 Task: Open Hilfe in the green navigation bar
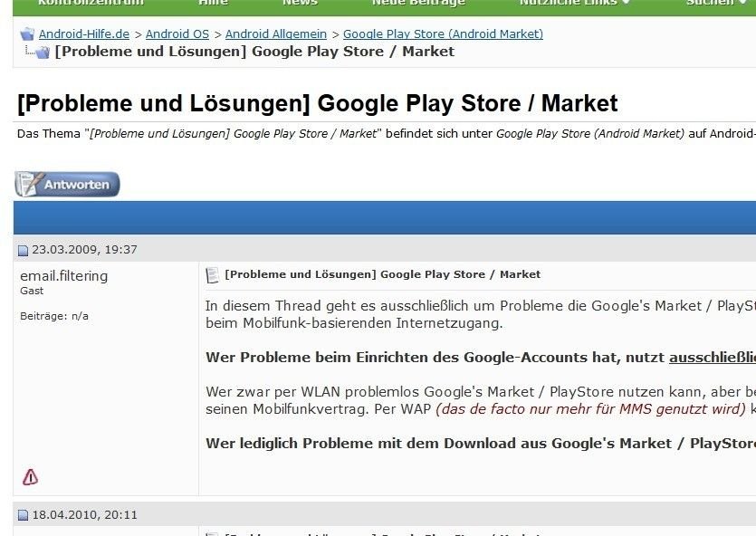pyautogui.click(x=213, y=3)
